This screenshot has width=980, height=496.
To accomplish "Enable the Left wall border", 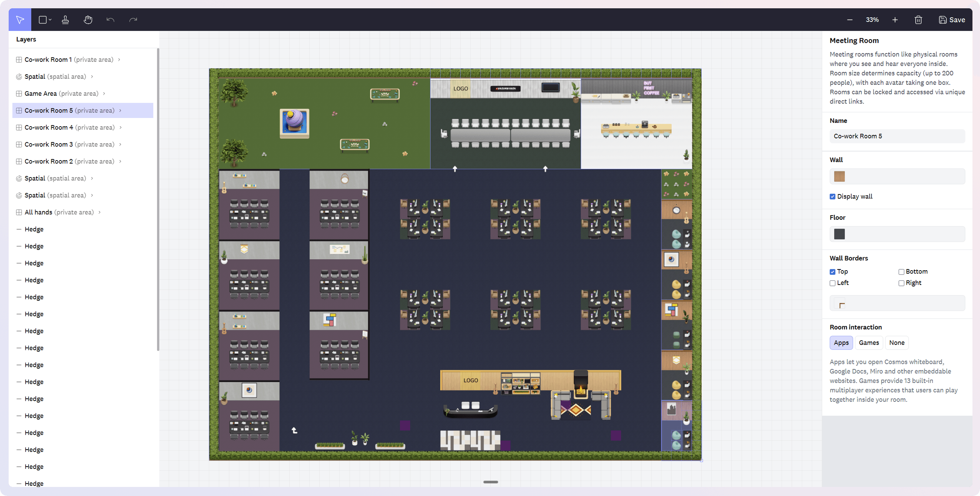I will pyautogui.click(x=832, y=283).
